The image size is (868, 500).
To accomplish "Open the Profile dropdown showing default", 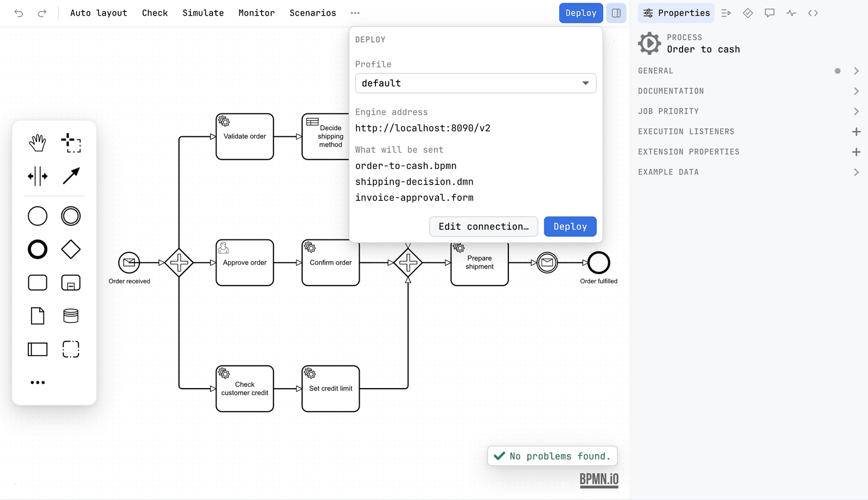I will point(476,83).
